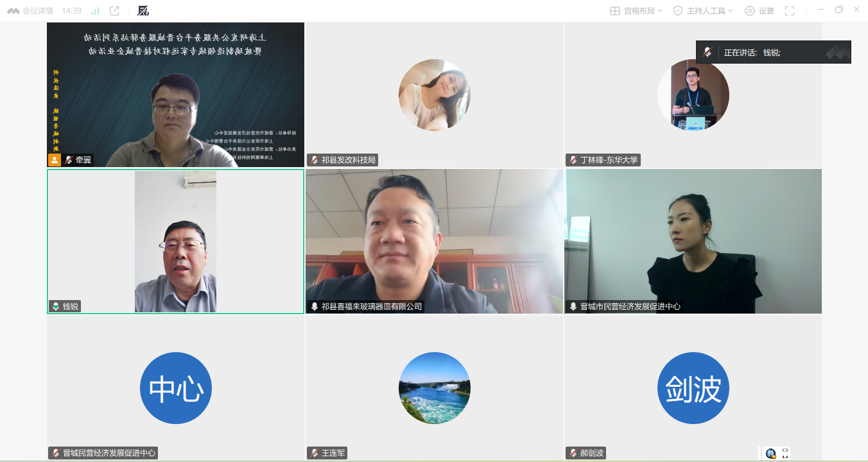Click the microphone icon next to 祁县发改科技局
The image size is (868, 462).
click(315, 160)
